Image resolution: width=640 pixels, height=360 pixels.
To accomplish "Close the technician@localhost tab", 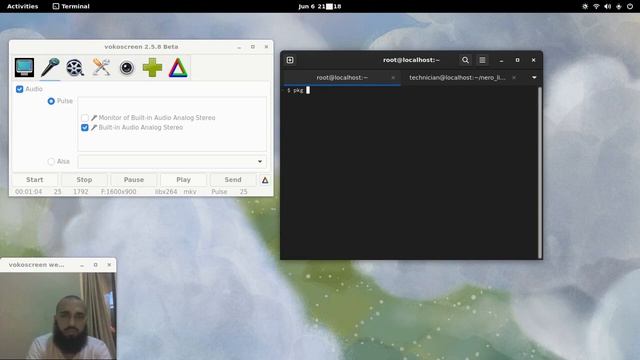I will point(514,78).
